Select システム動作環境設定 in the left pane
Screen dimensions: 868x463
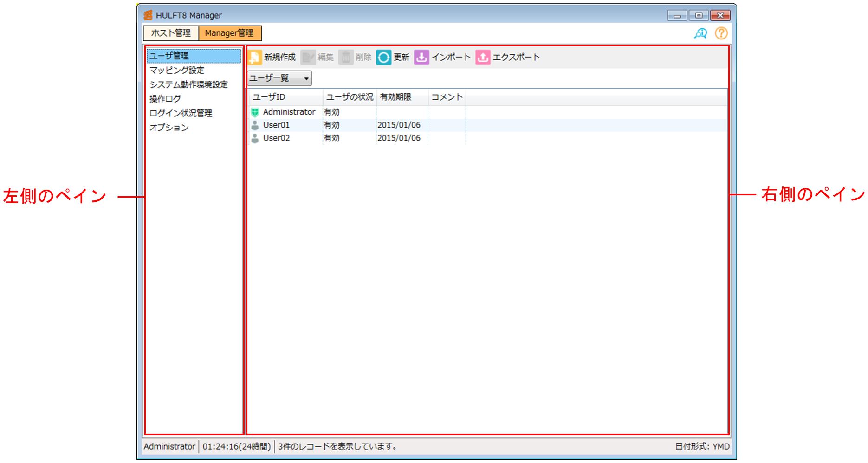pyautogui.click(x=188, y=85)
